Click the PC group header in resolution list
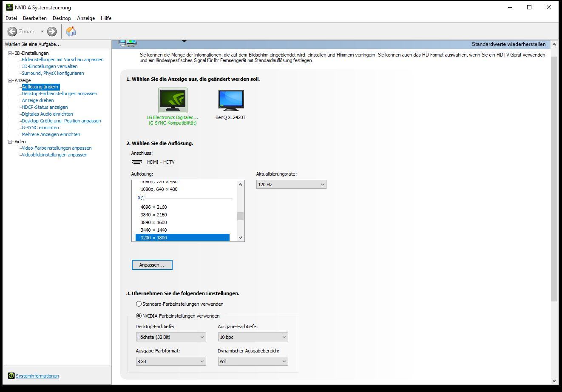 (141, 198)
